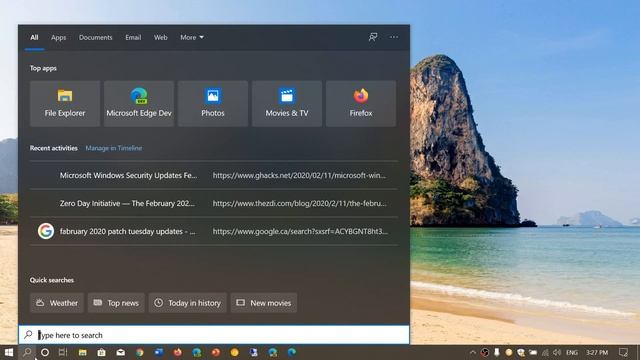
Task: Open the Mail app on taskbar
Action: [x=120, y=352]
